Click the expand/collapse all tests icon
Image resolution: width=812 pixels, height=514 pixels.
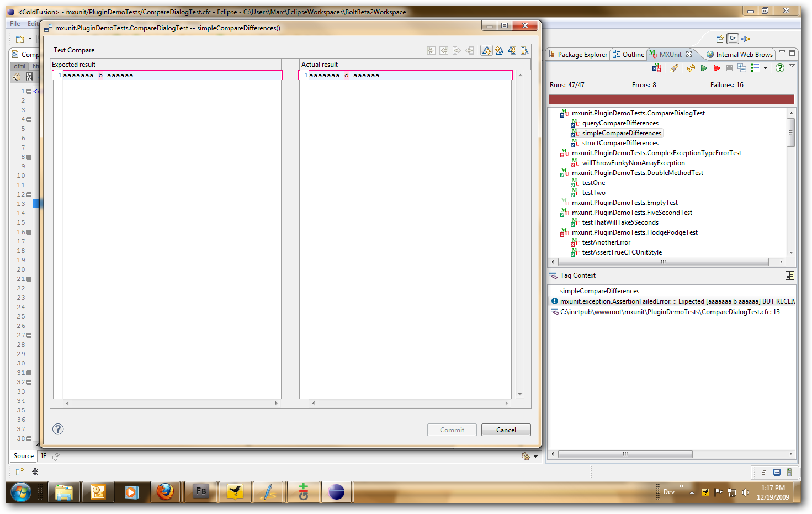coord(742,68)
